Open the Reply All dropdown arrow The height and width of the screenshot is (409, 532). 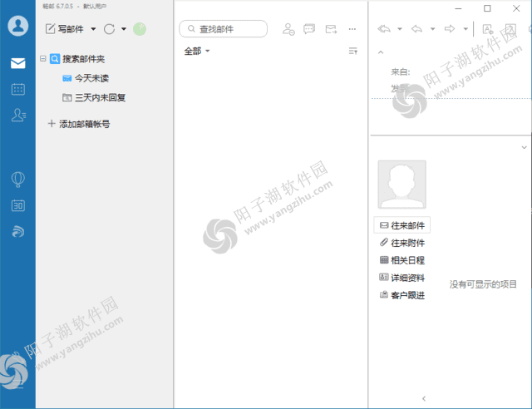pos(400,29)
